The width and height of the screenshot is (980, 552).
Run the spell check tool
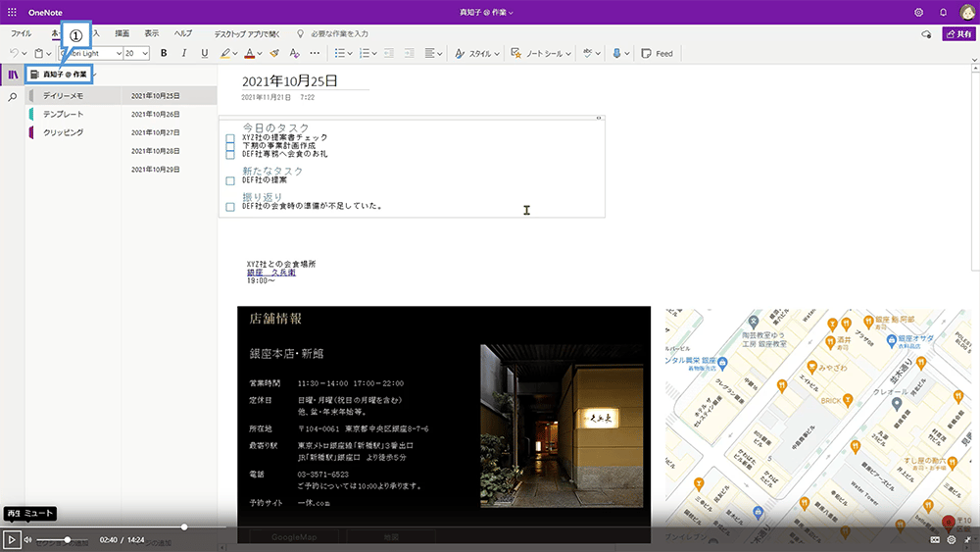[x=587, y=53]
